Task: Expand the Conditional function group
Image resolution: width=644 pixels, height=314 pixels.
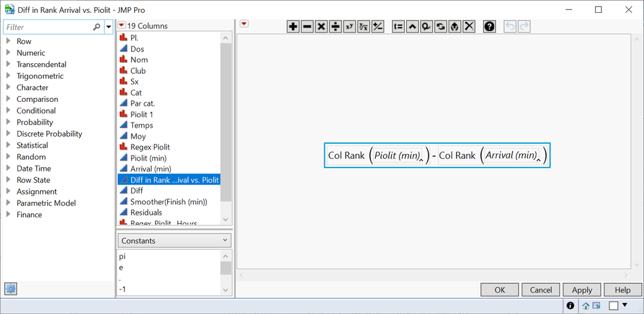Action: tap(8, 110)
